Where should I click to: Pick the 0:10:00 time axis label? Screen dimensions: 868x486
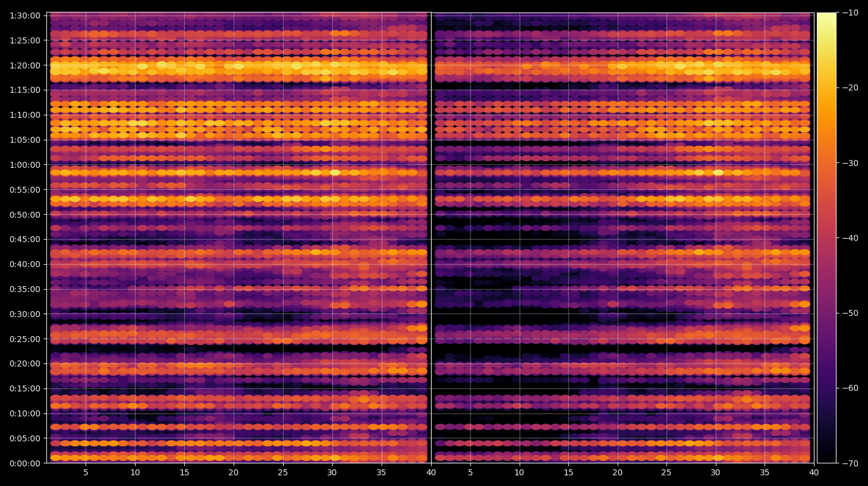(25, 414)
